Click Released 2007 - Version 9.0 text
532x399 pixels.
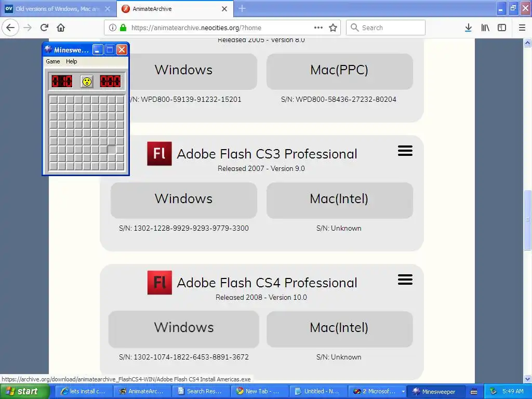point(261,169)
